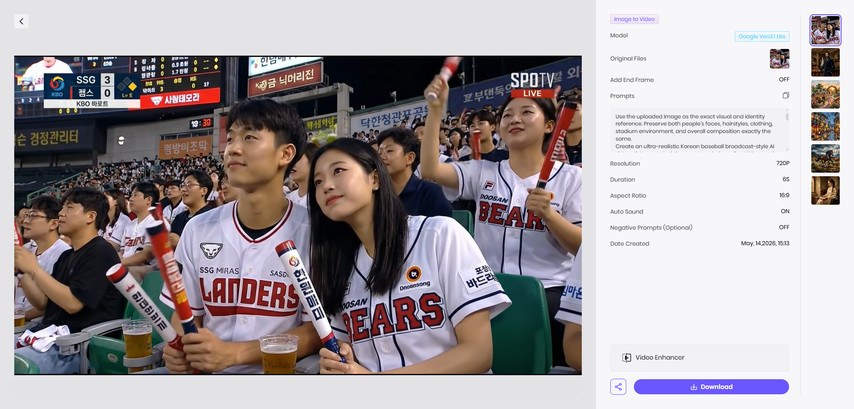Select the baseball fans thumbnail in history
The height and width of the screenshot is (409, 854).
click(825, 30)
